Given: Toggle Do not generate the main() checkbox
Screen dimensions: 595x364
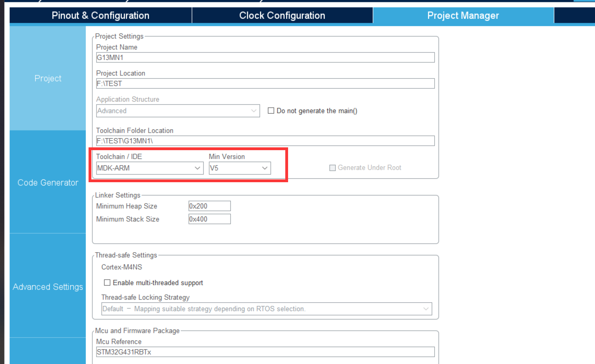Looking at the screenshot, I should tap(271, 111).
